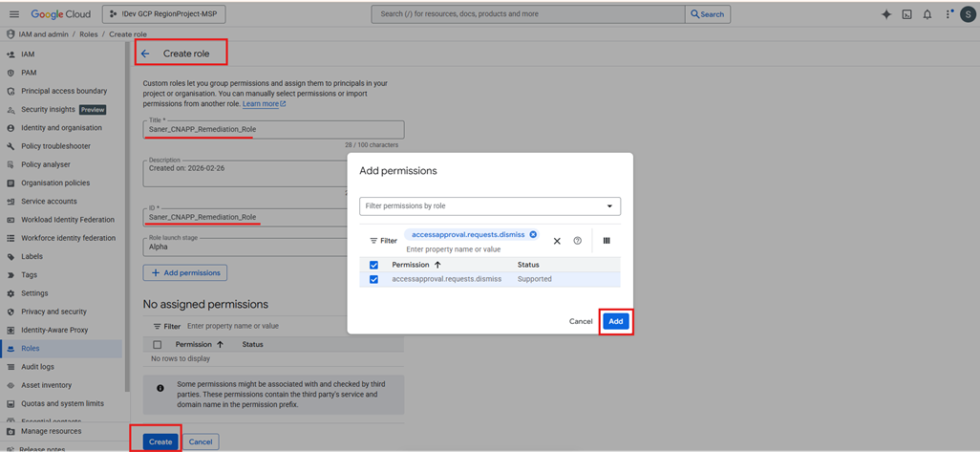Click the hamburger navigation menu icon
Viewport: 980px width, 452px height.
pos(13,14)
